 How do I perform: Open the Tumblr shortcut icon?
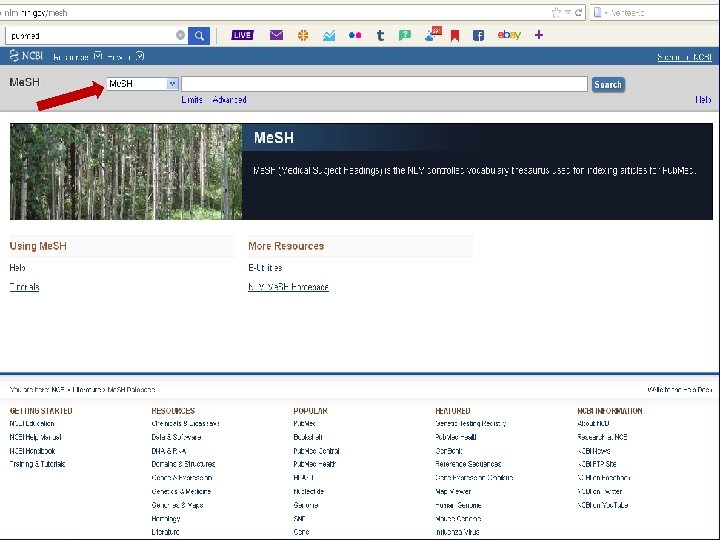pyautogui.click(x=380, y=35)
